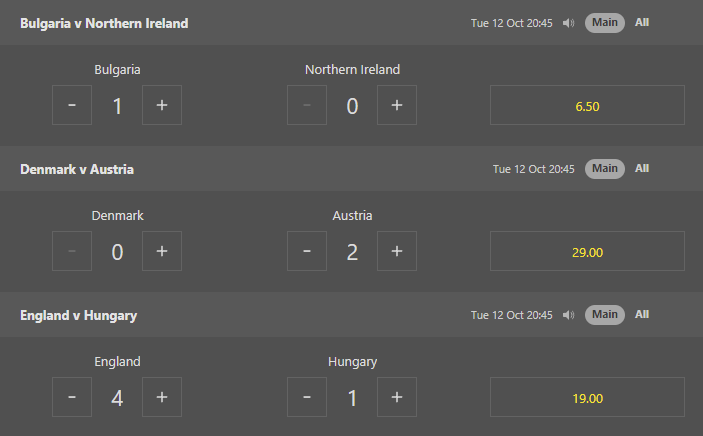The image size is (703, 436).
Task: Select All tab for Bulgaria v Northern Ireland
Action: click(642, 23)
